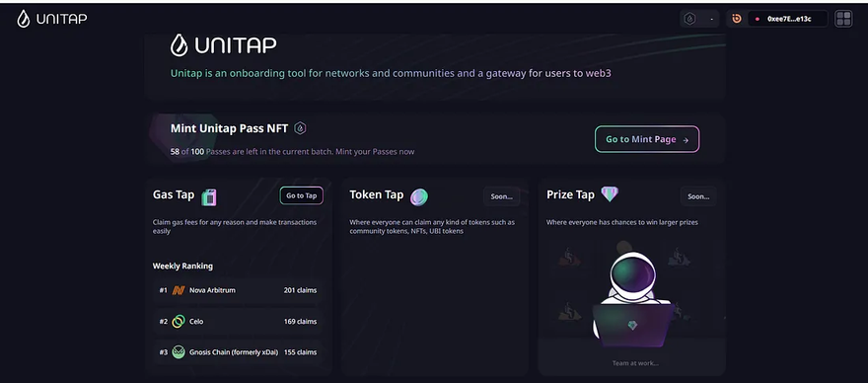Viewport: 868px width, 383px height.
Task: Open the grid menu icon at top right
Action: (843, 19)
